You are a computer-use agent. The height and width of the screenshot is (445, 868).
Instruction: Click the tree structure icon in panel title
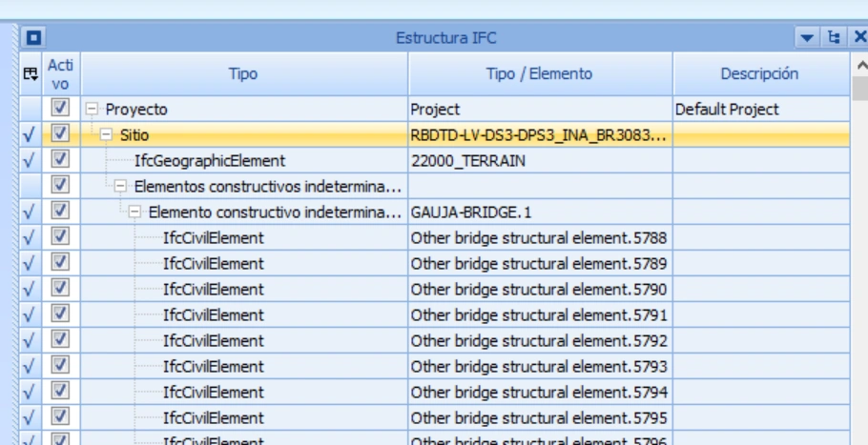coord(831,40)
